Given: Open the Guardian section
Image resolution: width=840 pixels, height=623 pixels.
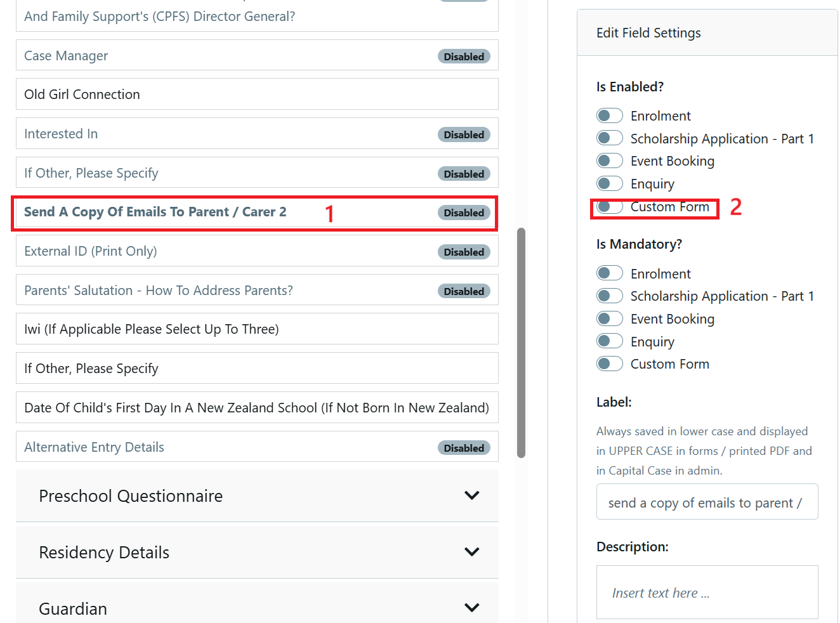Looking at the screenshot, I should coord(256,607).
